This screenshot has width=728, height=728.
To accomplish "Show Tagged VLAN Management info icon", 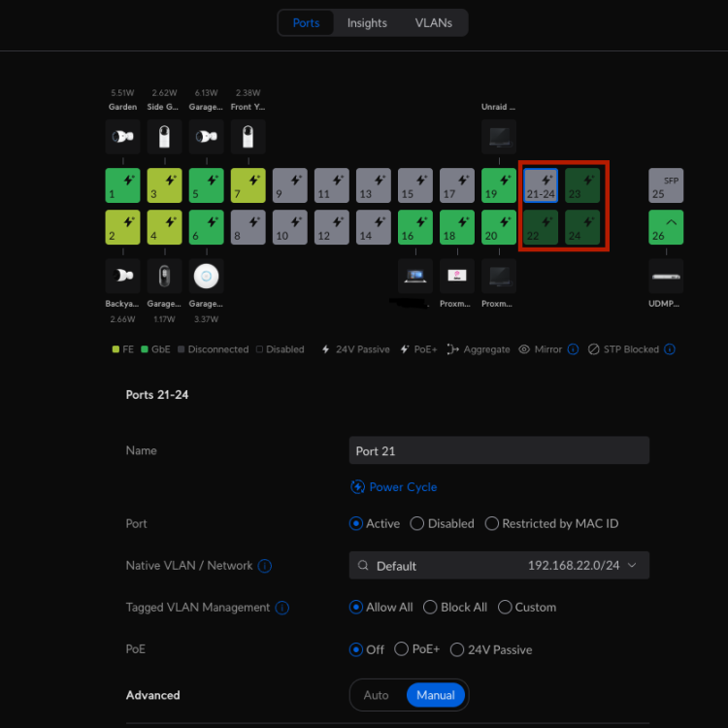I will (x=281, y=608).
